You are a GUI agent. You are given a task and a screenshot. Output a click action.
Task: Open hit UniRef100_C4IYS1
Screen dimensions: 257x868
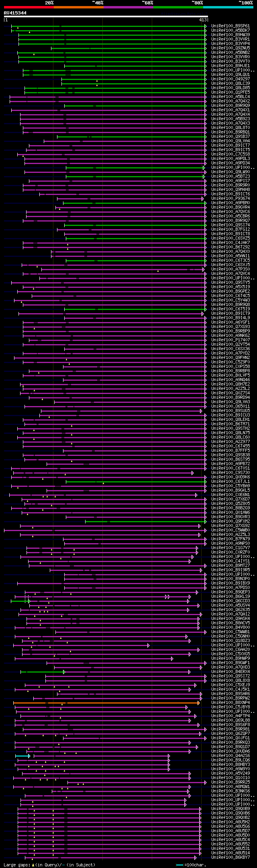coord(230,561)
